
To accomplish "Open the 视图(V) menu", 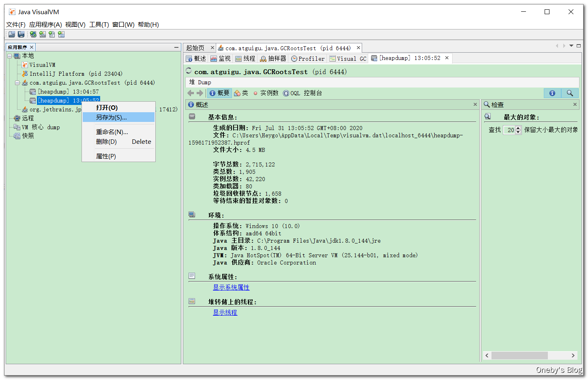I will pos(75,25).
